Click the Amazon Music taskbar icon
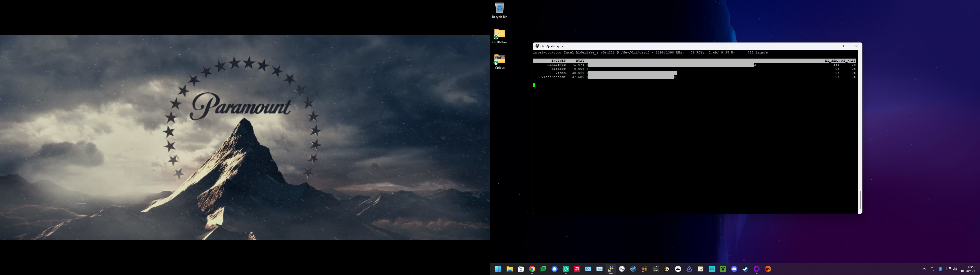The height and width of the screenshot is (275, 980). [x=712, y=269]
